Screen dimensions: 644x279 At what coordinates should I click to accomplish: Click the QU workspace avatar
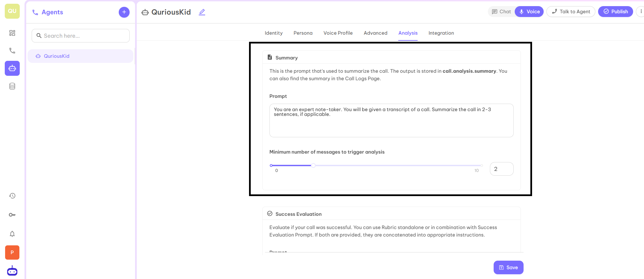(x=12, y=11)
